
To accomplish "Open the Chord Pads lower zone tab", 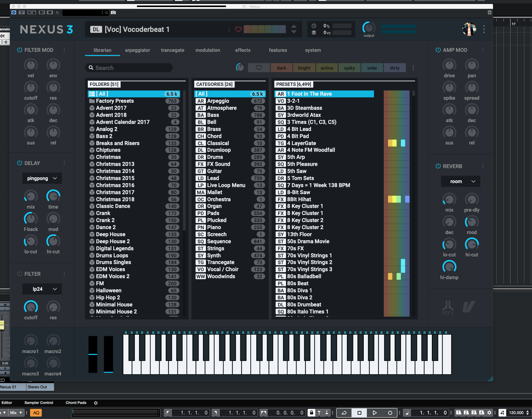I will pos(76,403).
